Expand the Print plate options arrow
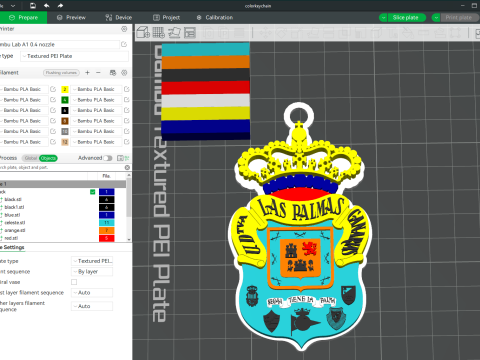This screenshot has height=360, width=480. click(x=436, y=18)
